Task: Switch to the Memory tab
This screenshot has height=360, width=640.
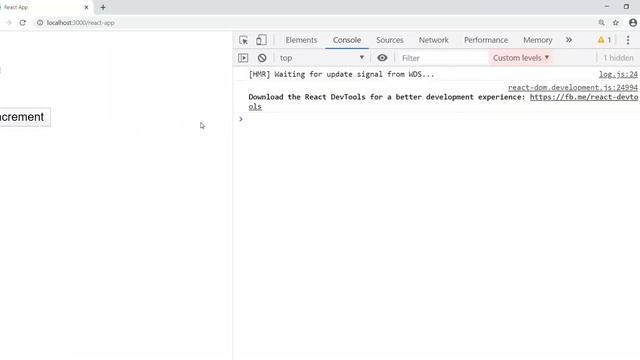Action: point(538,40)
